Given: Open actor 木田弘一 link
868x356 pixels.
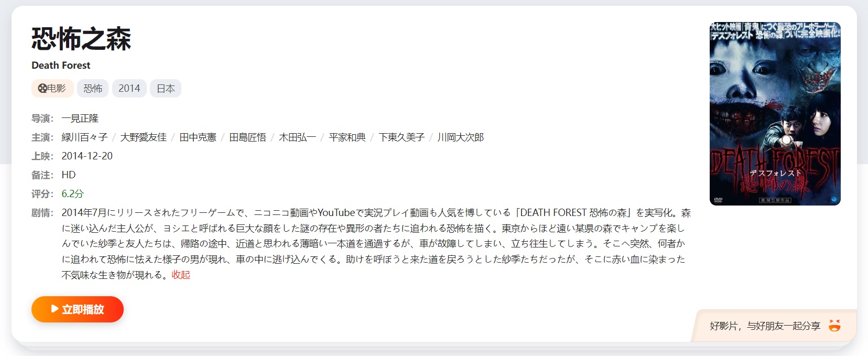Looking at the screenshot, I should coord(298,137).
